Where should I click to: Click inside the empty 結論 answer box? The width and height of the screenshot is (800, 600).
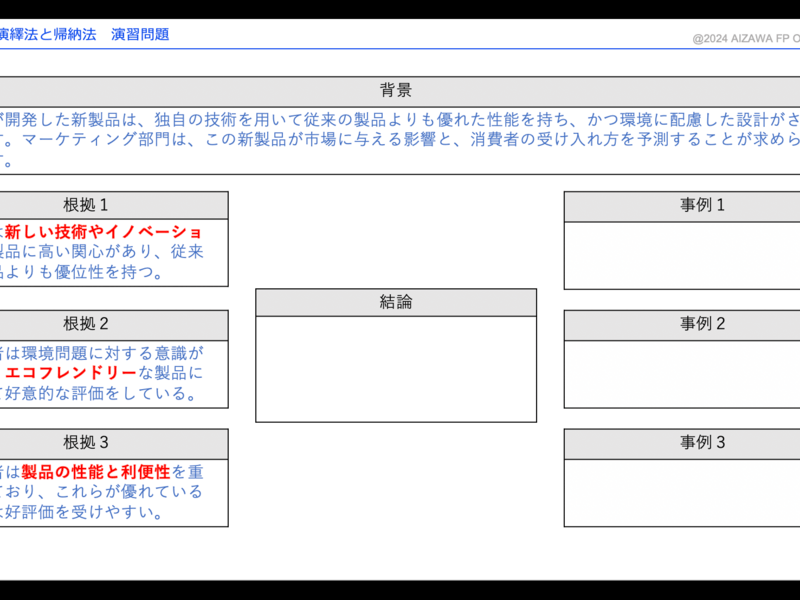(396, 369)
